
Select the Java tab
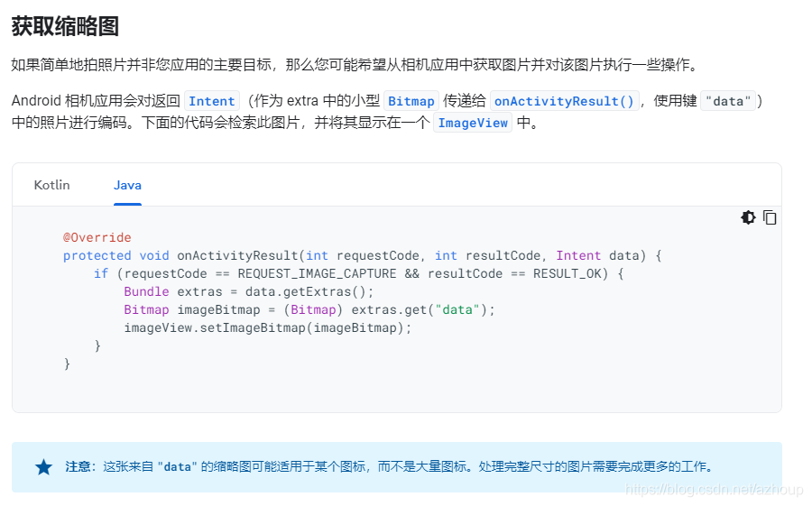127,185
